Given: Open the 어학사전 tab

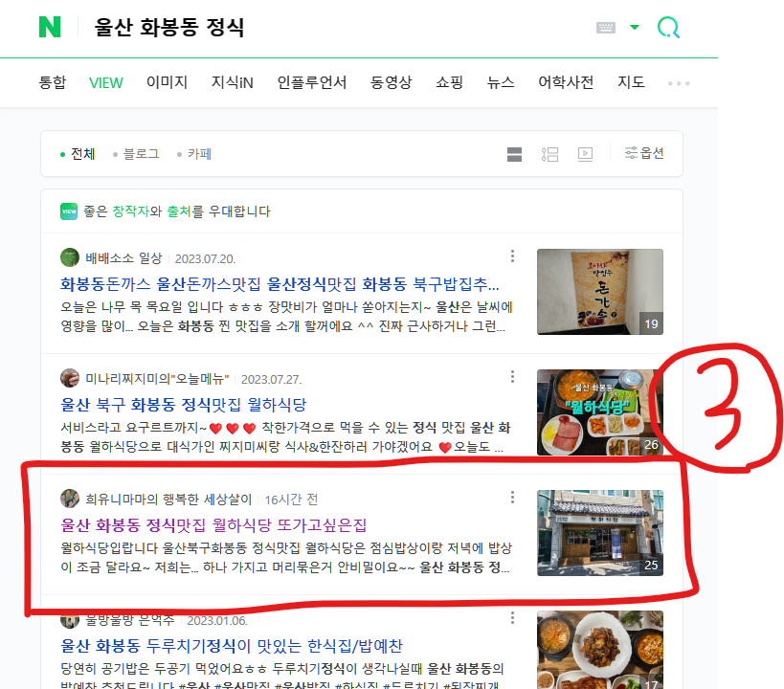Looking at the screenshot, I should (566, 82).
